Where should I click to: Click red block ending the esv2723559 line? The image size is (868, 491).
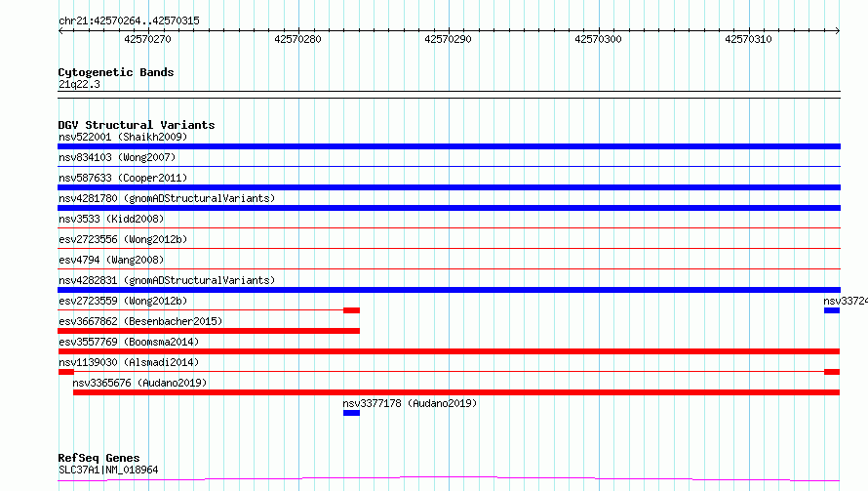click(351, 310)
